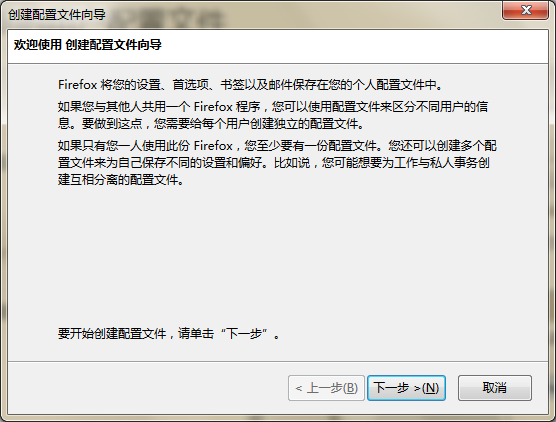
Task: Click the < arrow on the 上一步 button
Action: click(299, 389)
